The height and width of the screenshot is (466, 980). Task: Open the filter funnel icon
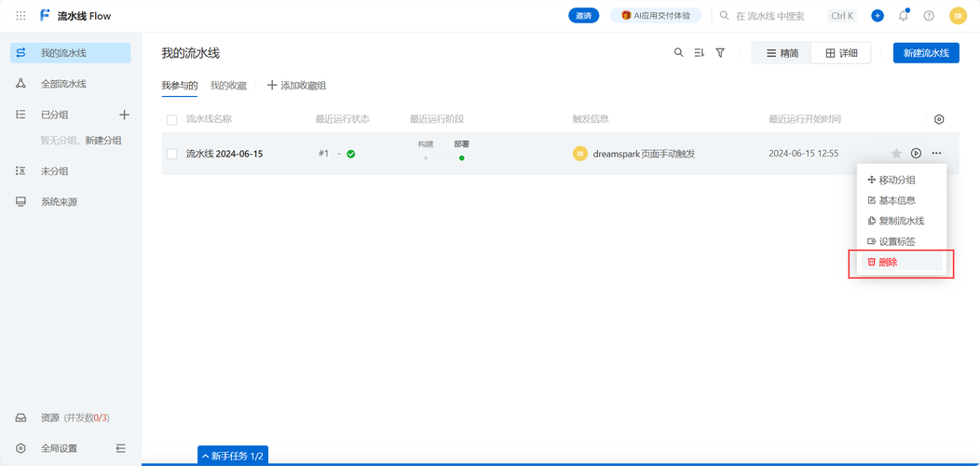point(720,53)
